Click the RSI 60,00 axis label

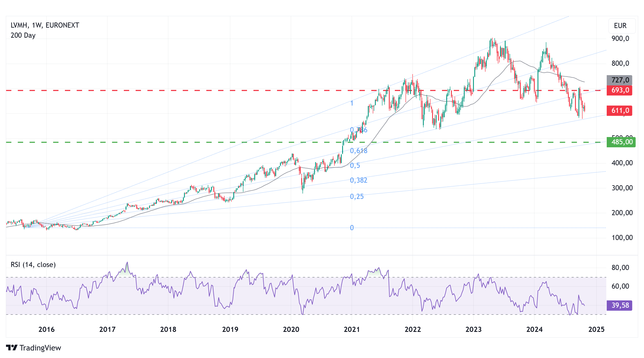pyautogui.click(x=620, y=286)
